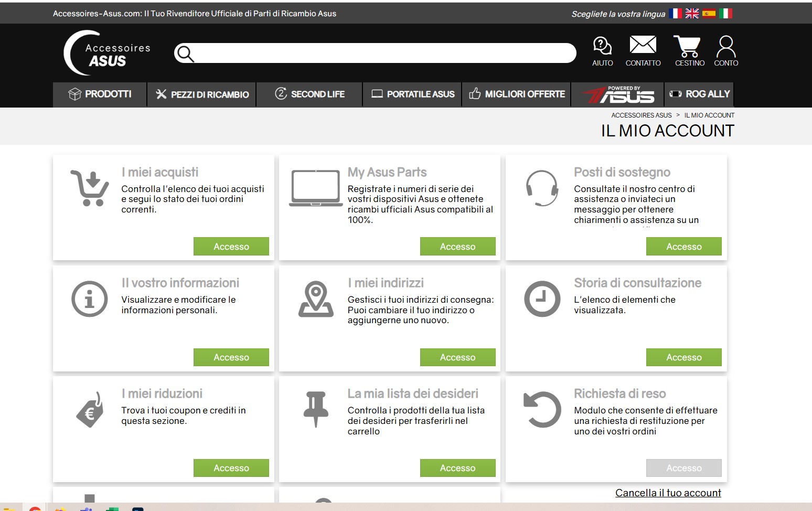
Task: Switch site language to French flag
Action: pyautogui.click(x=676, y=14)
